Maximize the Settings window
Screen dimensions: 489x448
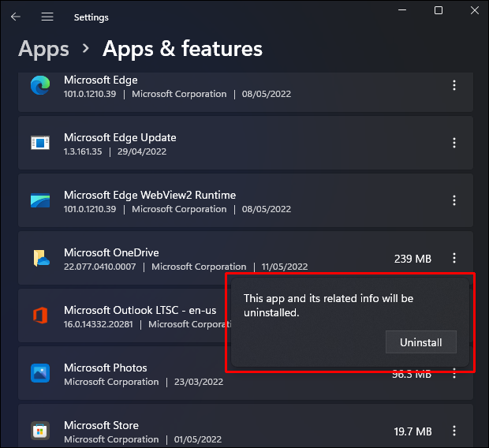coord(439,10)
